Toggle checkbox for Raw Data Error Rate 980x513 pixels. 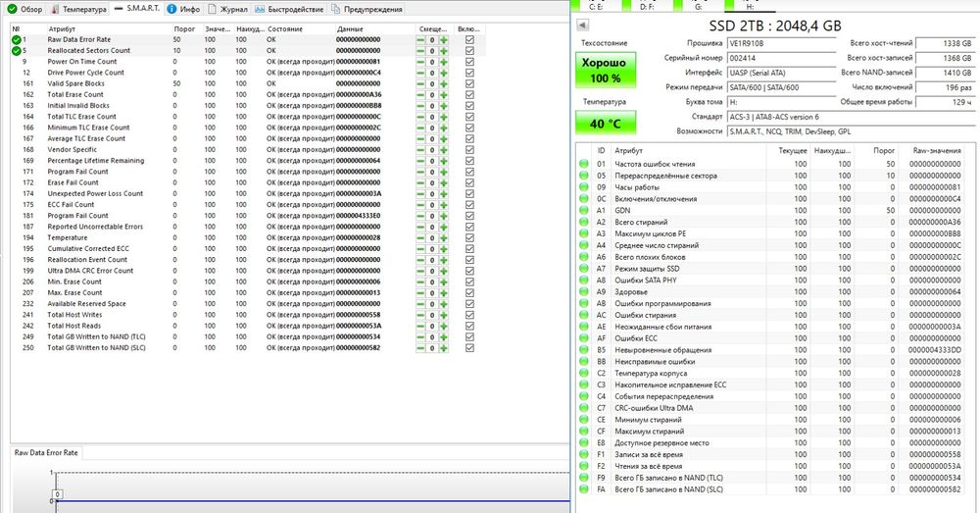click(469, 39)
